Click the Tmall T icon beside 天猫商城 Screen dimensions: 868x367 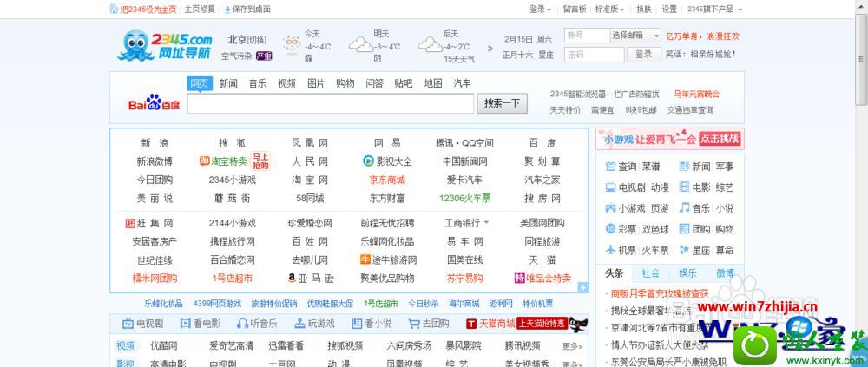471,324
